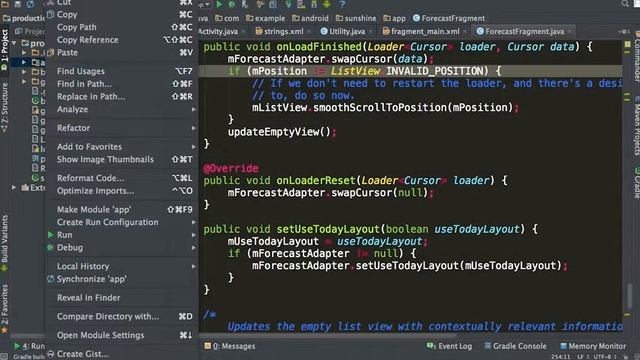The height and width of the screenshot is (360, 640).
Task: Choose Copy Path in the context menu
Action: click(x=122, y=27)
